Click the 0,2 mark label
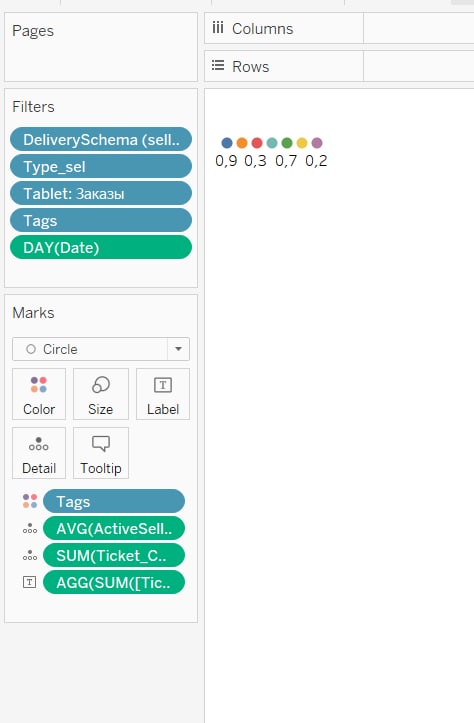 tap(316, 160)
